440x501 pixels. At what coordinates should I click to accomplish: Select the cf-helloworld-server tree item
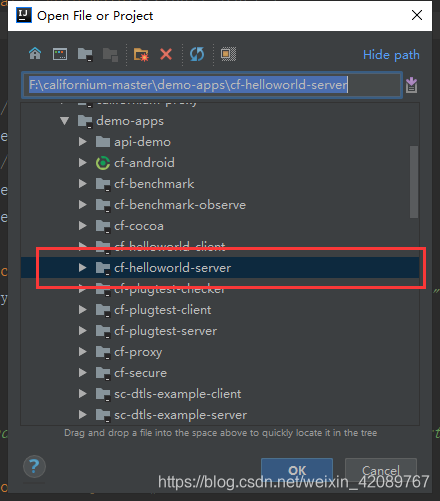tap(220, 267)
